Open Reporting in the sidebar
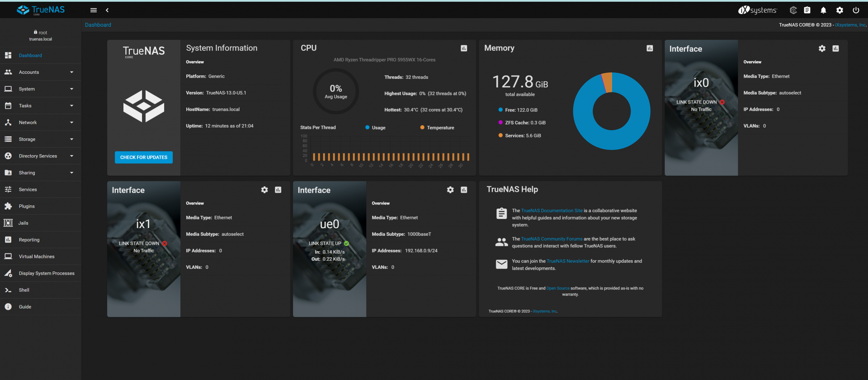The width and height of the screenshot is (868, 380). pyautogui.click(x=41, y=240)
